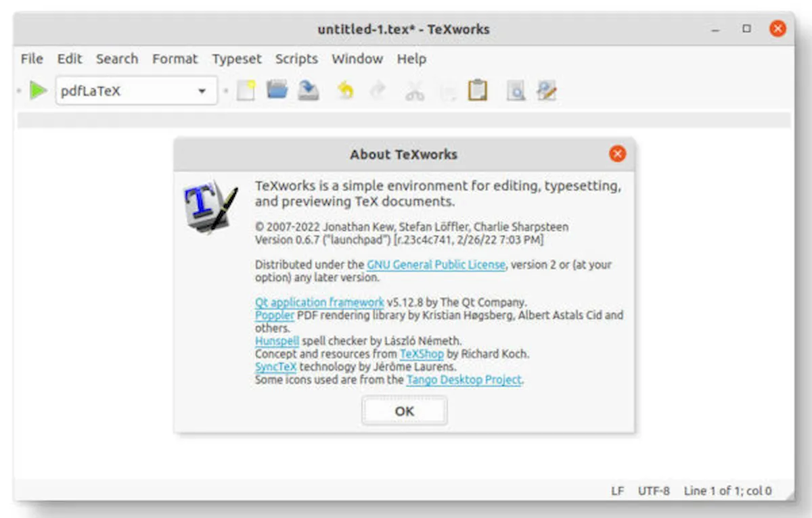Click the Paste clipboard icon

point(478,91)
